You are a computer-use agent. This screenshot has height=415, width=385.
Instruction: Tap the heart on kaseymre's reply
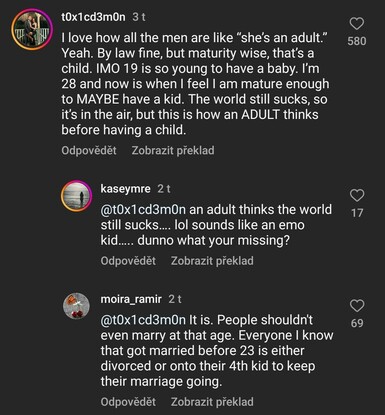point(357,195)
